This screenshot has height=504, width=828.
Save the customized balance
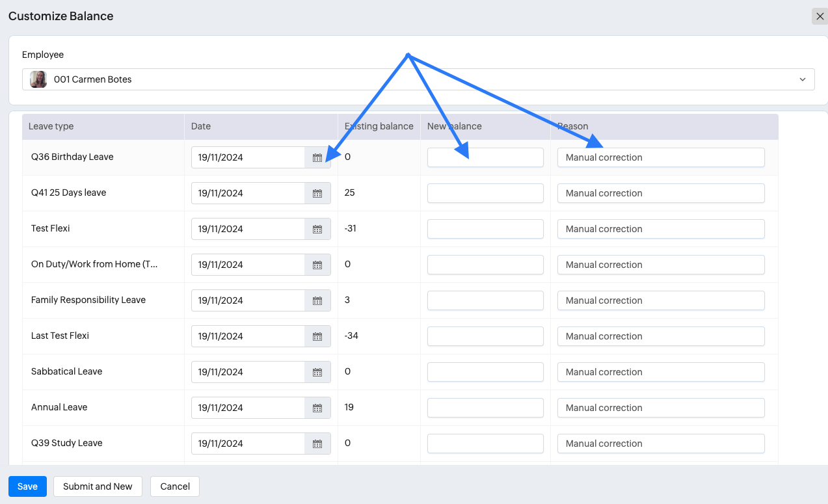[x=27, y=486]
